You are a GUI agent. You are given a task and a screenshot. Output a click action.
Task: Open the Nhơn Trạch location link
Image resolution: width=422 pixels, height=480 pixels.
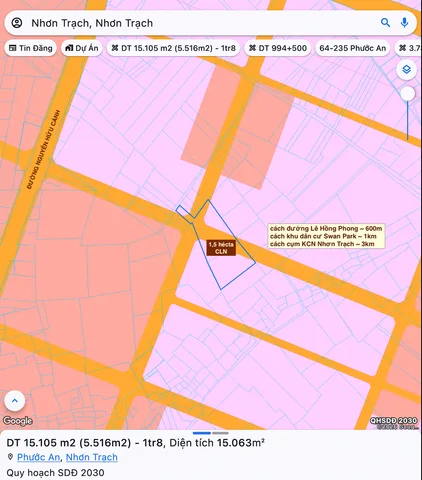pos(92,457)
